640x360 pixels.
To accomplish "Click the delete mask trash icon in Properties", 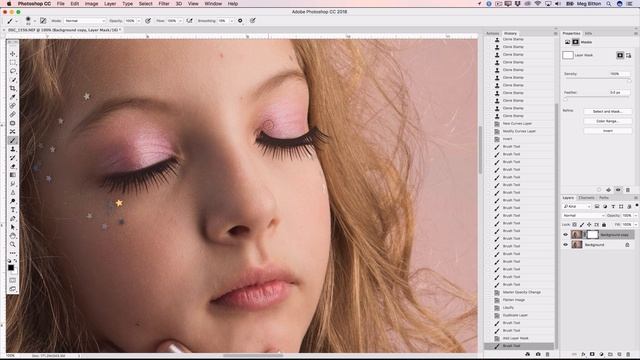I will coord(628,190).
